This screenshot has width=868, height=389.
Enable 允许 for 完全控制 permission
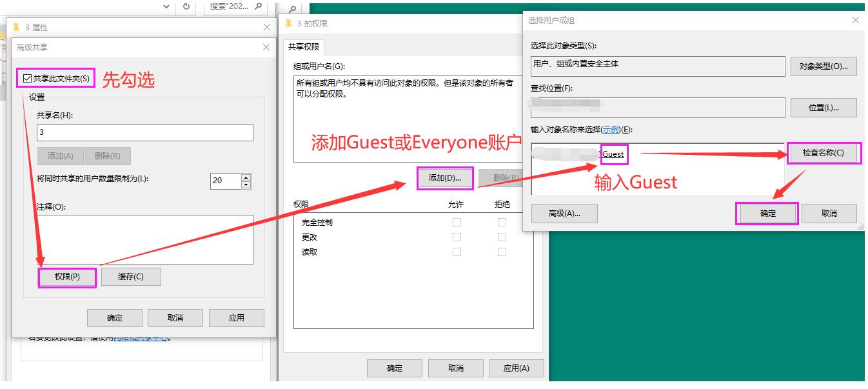point(457,221)
